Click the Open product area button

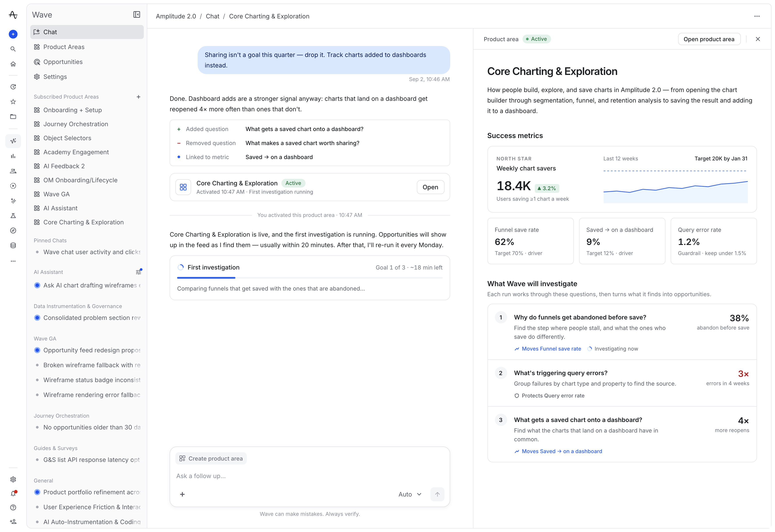(709, 39)
